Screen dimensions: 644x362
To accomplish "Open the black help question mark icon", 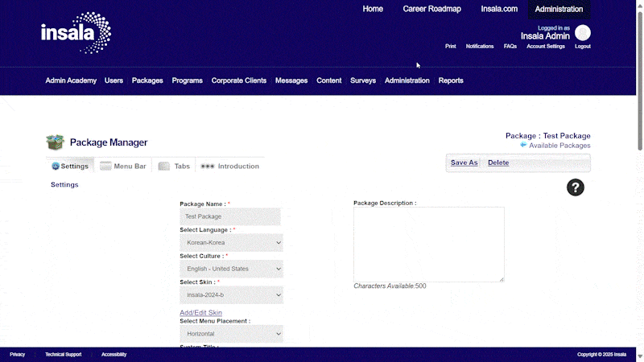I will coord(575,187).
